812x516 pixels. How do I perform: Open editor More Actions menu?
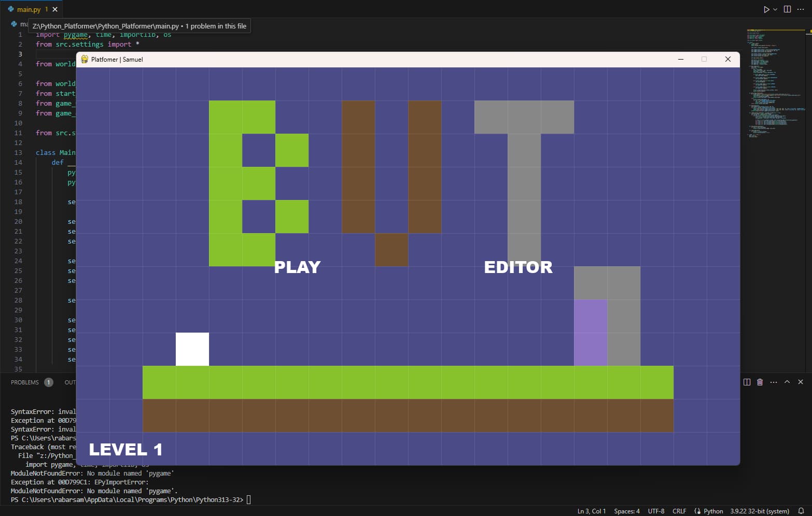coord(801,9)
